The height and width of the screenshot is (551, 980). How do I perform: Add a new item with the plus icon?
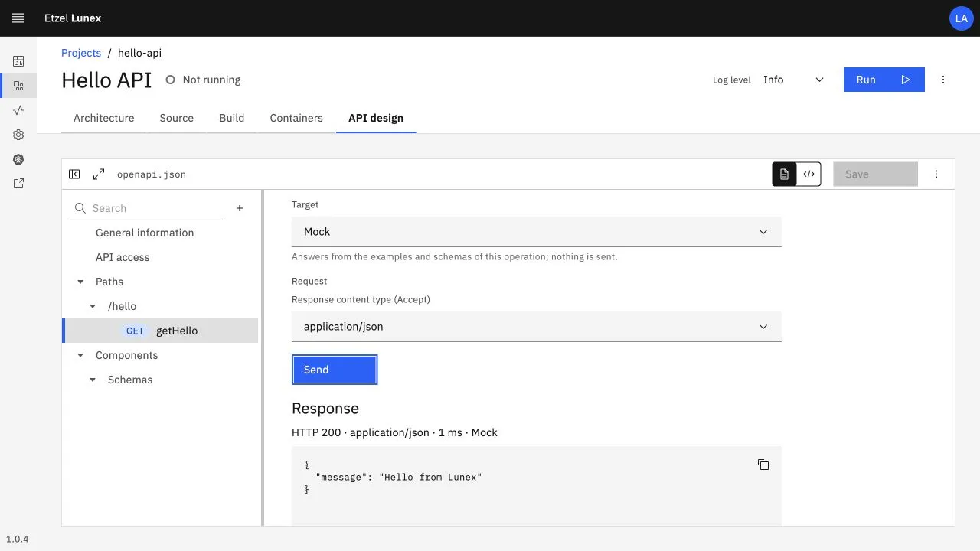[240, 208]
